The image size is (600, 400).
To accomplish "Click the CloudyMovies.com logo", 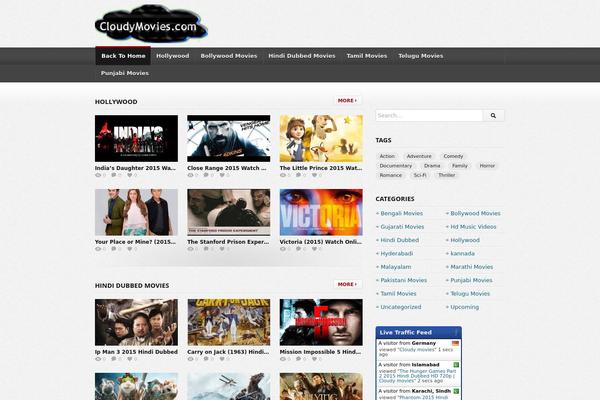I will [x=150, y=27].
